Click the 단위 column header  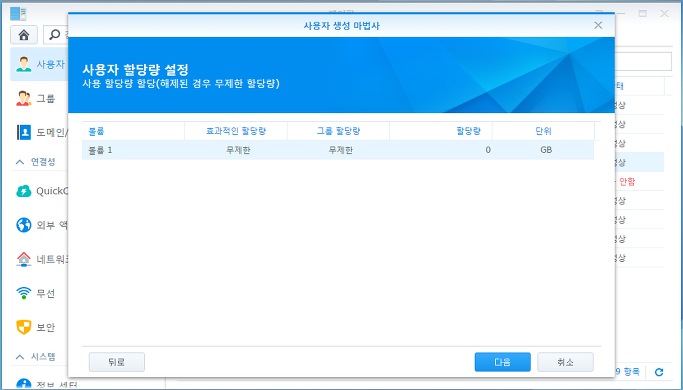[x=543, y=131]
